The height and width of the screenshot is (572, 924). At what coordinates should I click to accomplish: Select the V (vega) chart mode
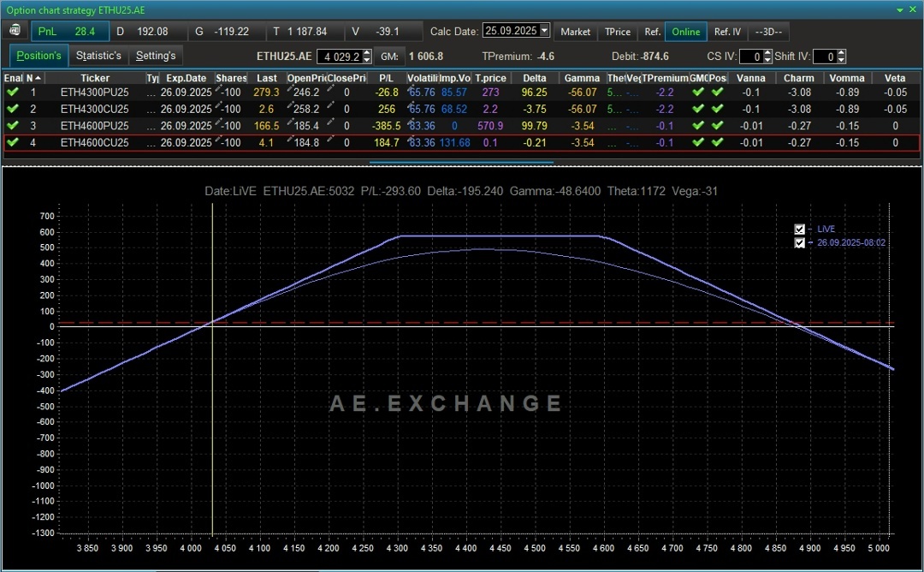[x=383, y=31]
